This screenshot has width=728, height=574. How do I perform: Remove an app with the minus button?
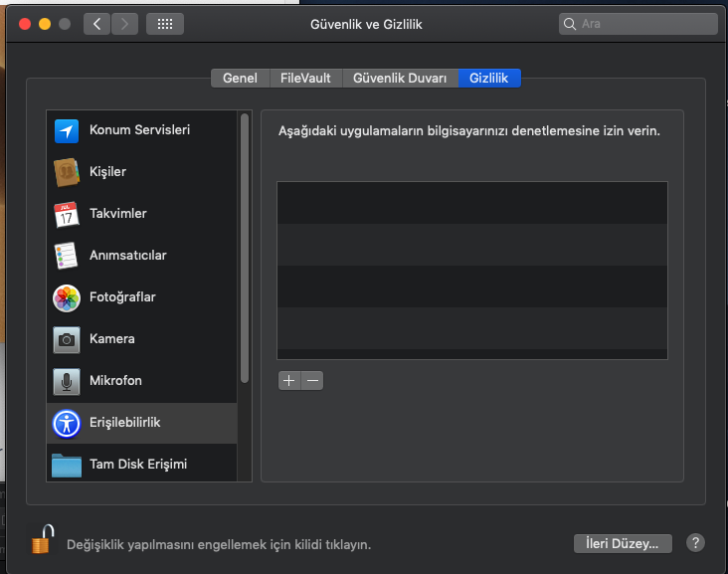click(312, 380)
